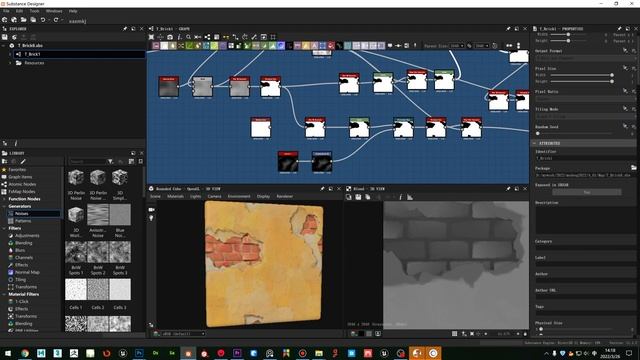Viewport: 640px width, 360px height.
Task: Click the parent size link chain icon
Action: point(469,46)
